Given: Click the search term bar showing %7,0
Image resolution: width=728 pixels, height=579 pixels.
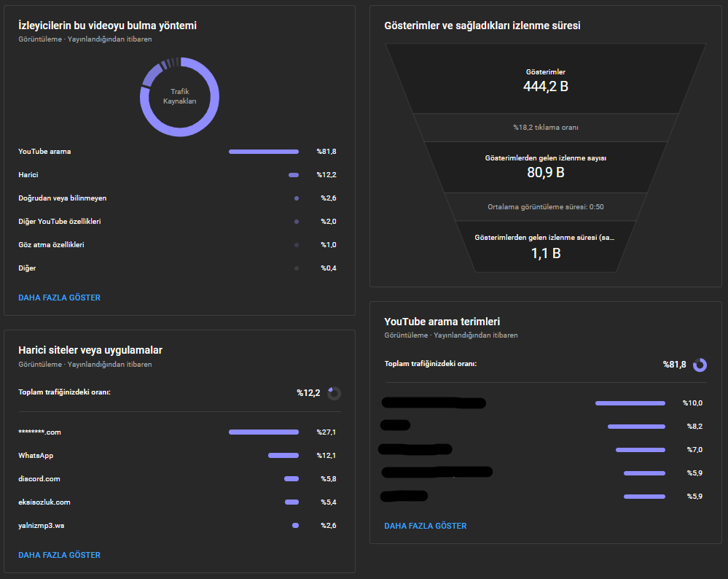Looking at the screenshot, I should click(x=641, y=449).
